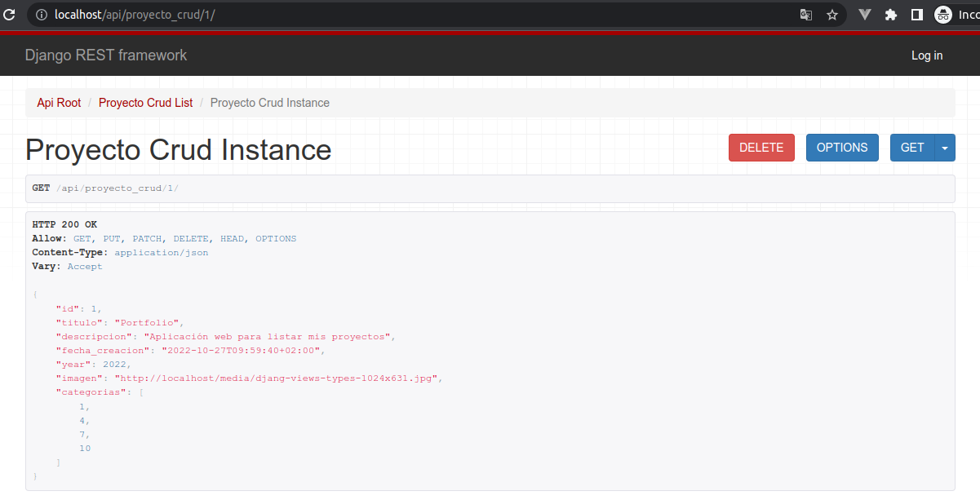View site information icon in address bar
This screenshot has width=980, height=500.
tap(41, 15)
